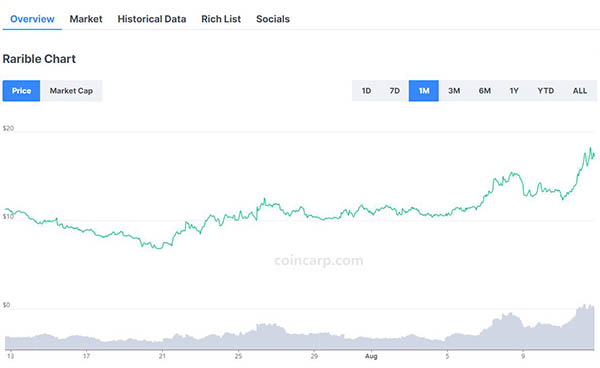Screen dimensions: 600x368
Task: Click the $20 axis label
Action: (8, 128)
